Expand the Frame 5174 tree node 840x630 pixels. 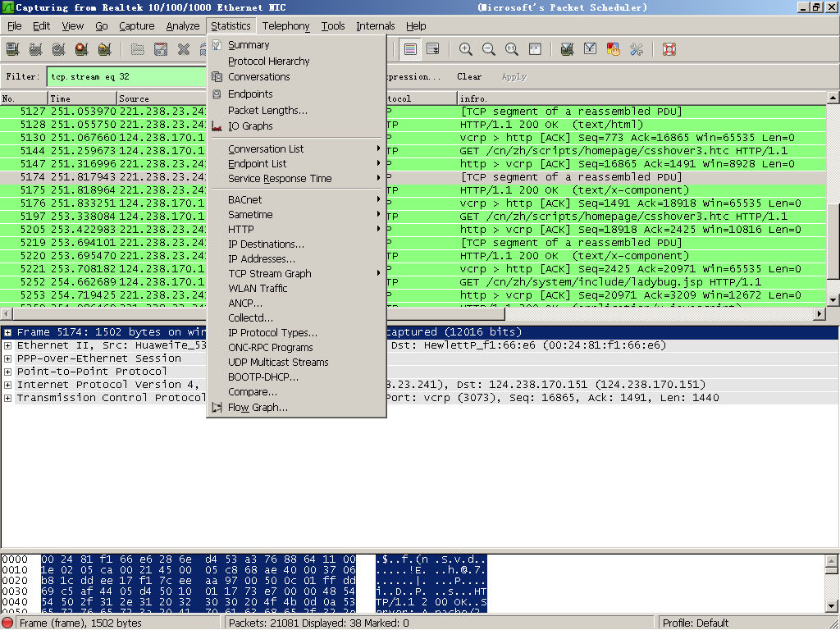point(8,332)
